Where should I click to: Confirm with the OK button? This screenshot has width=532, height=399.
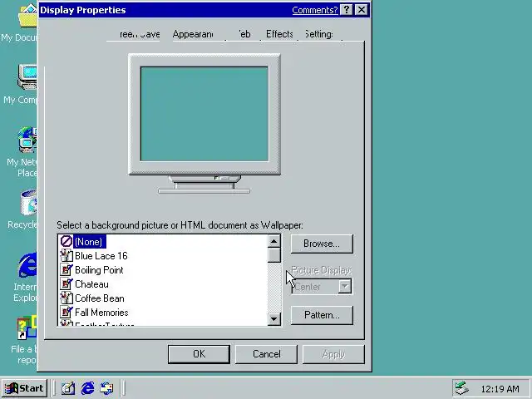199,354
